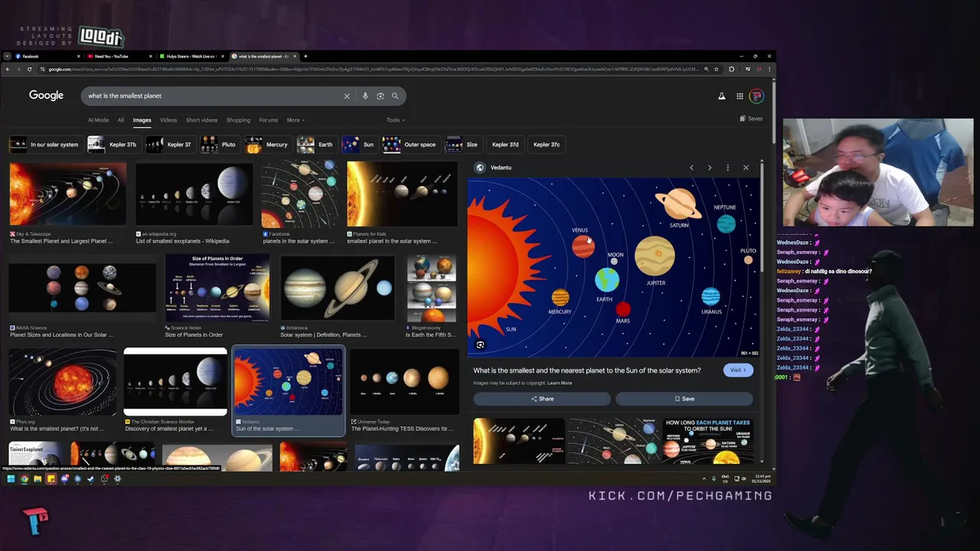
Task: Open more options in preview panel
Action: click(727, 168)
